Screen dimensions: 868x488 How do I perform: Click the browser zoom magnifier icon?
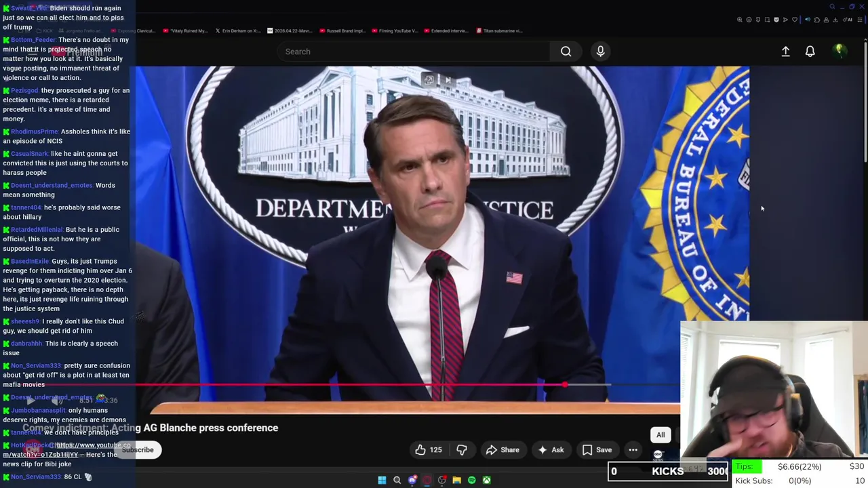[x=740, y=20]
